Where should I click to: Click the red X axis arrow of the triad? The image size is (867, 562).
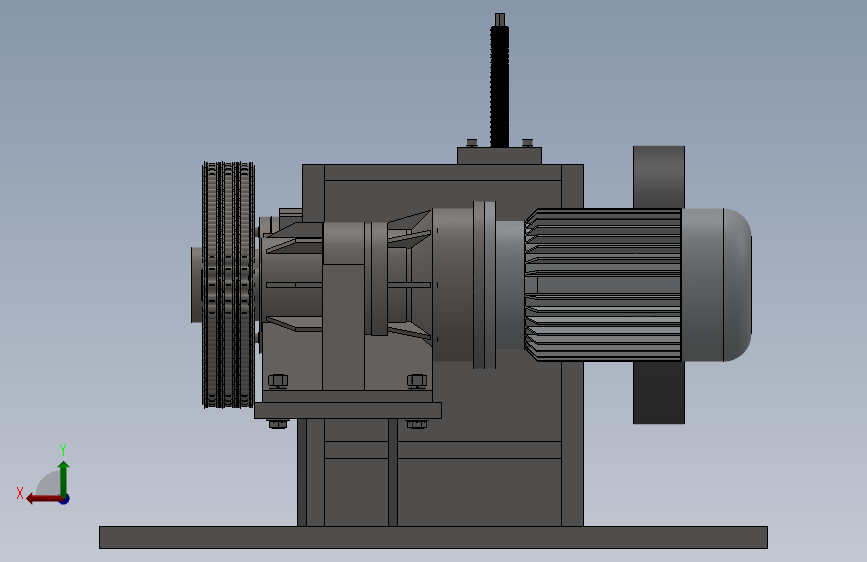(43, 499)
